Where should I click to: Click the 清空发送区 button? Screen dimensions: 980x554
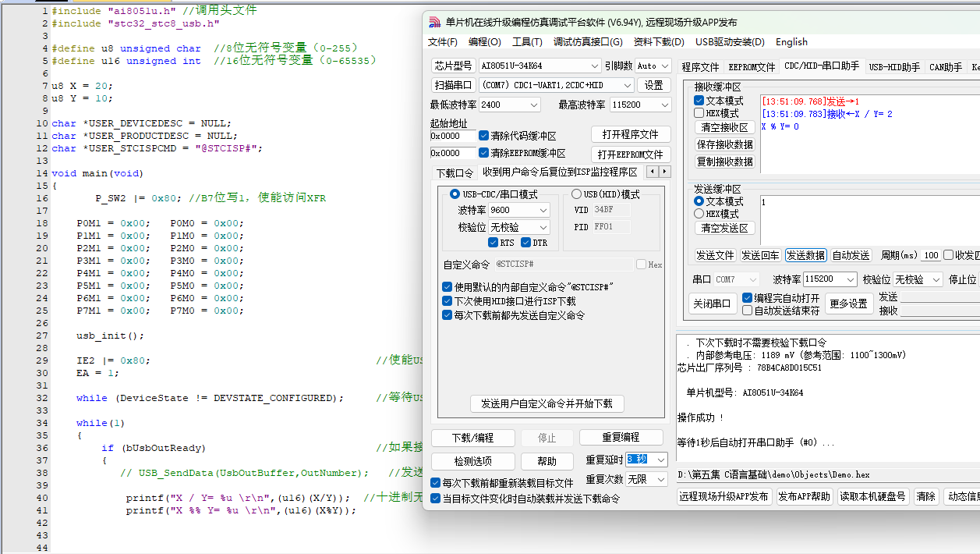[x=724, y=228]
